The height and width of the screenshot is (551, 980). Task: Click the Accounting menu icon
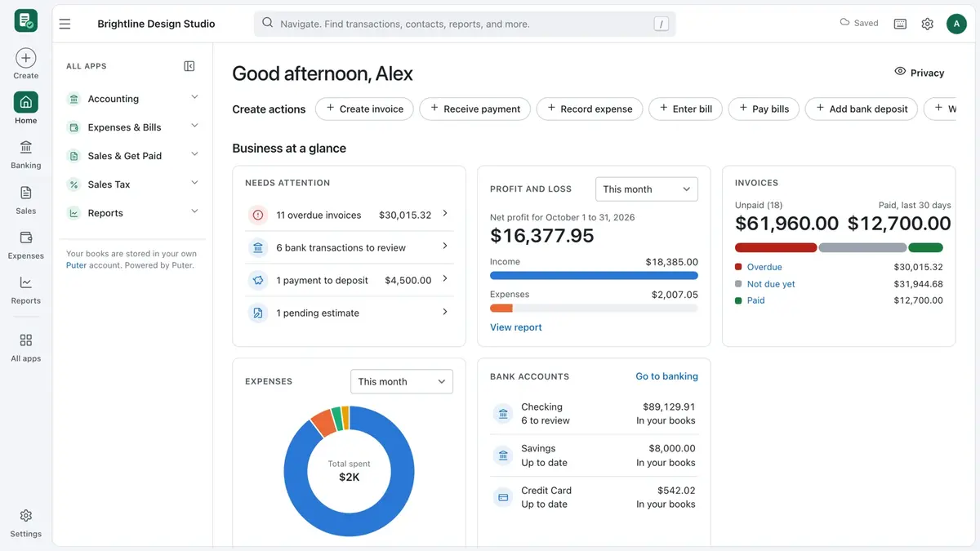[73, 99]
